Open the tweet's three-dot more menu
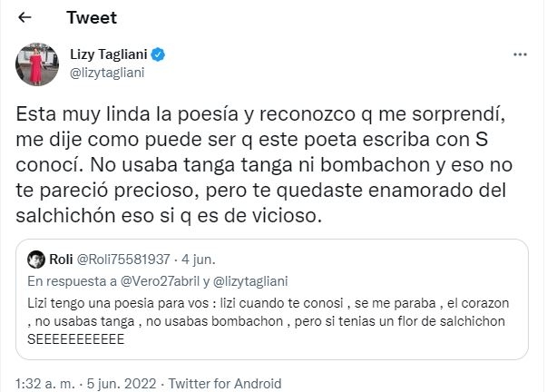The width and height of the screenshot is (547, 392). 521,55
